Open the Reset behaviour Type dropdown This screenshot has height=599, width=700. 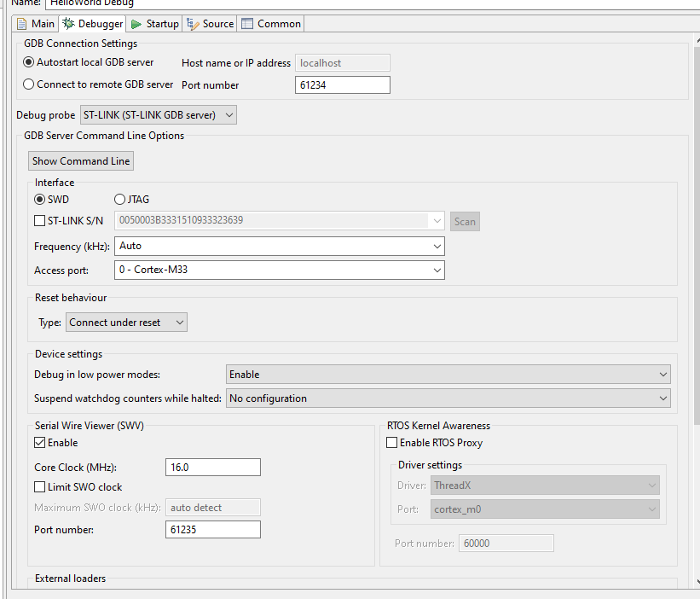126,323
